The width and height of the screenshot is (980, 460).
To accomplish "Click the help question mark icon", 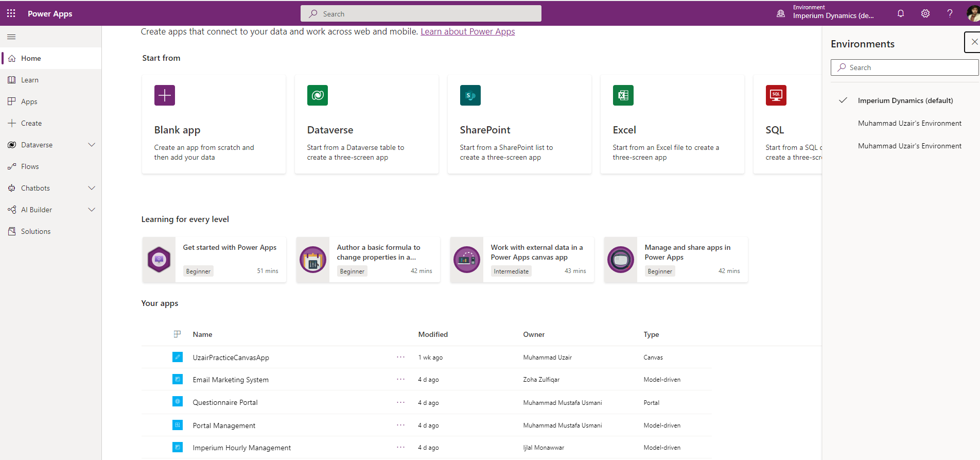I will coord(950,13).
